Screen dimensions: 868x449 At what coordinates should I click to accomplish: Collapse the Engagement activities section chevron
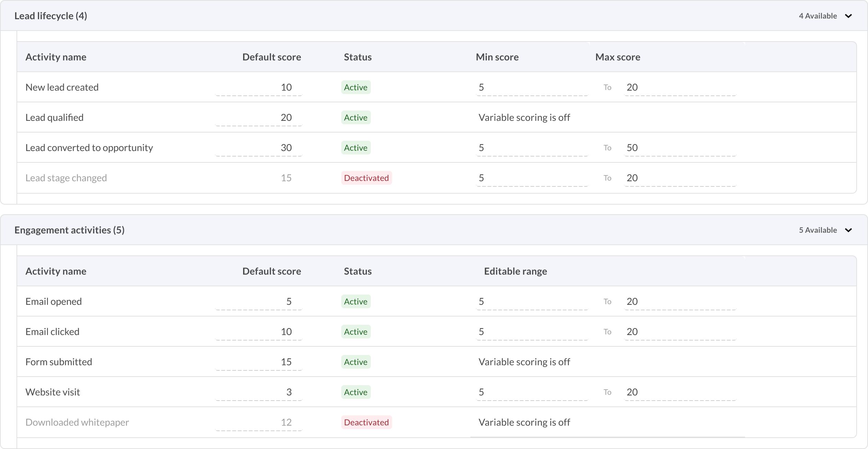848,230
